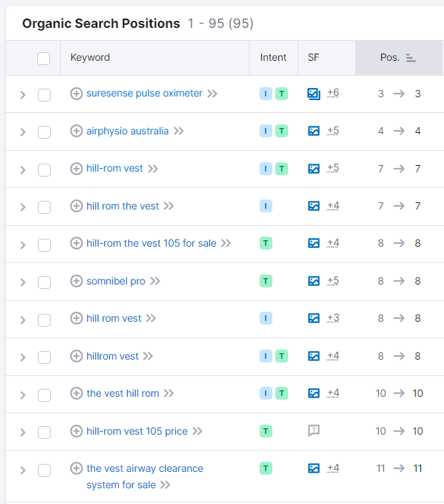
Task: Check the hillrom vest row checkbox
Action: 44,357
